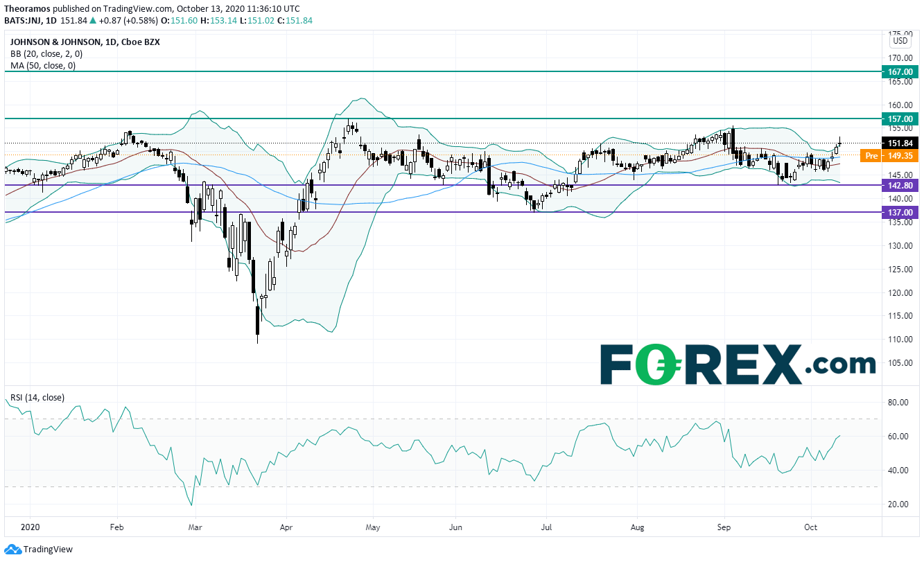Click the 160.00 price axis label
The height and width of the screenshot is (562, 924).
tap(899, 105)
